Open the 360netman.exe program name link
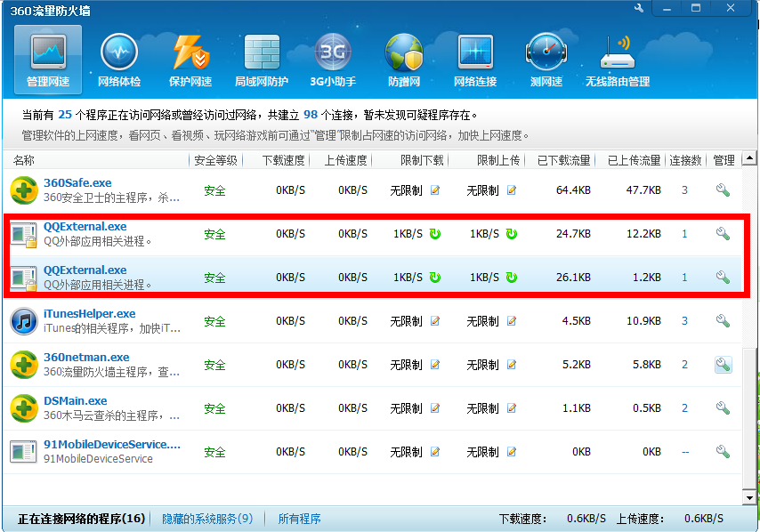This screenshot has height=532, width=760. pyautogui.click(x=86, y=357)
